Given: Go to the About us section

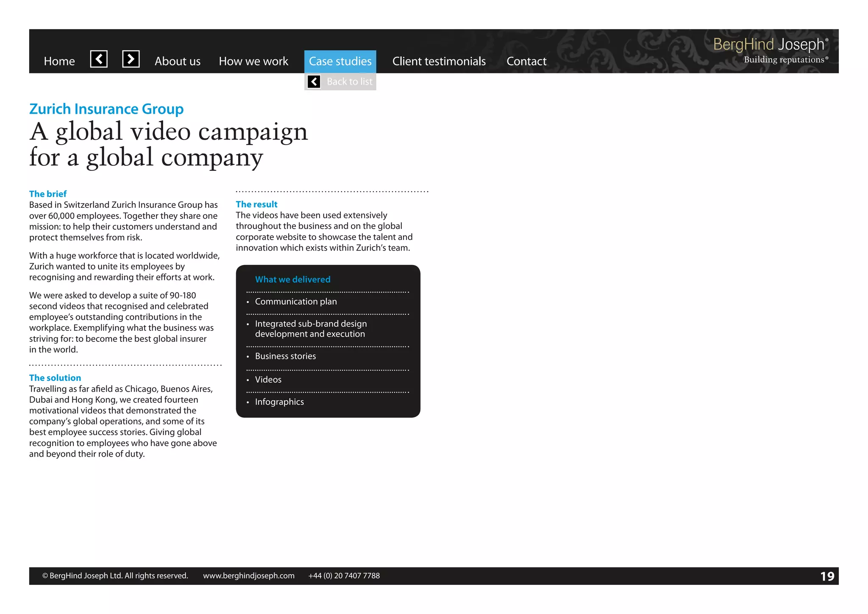Looking at the screenshot, I should coord(177,61).
